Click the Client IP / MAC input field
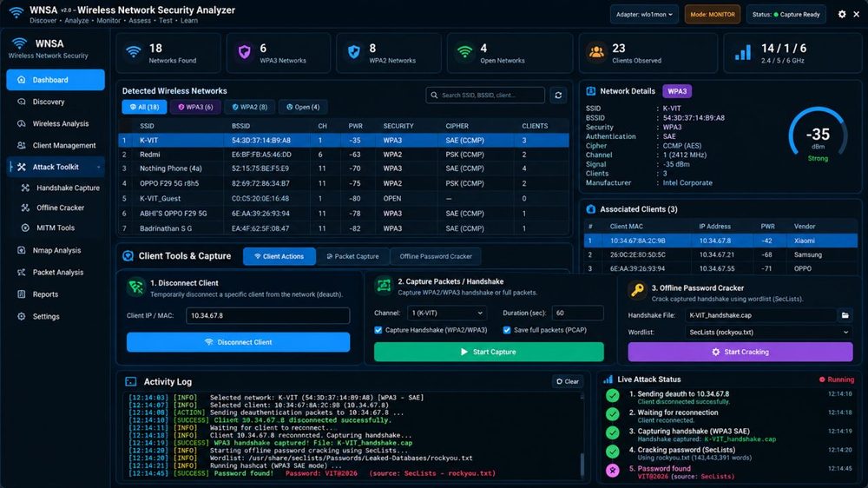This screenshot has height=488, width=868. [x=268, y=316]
